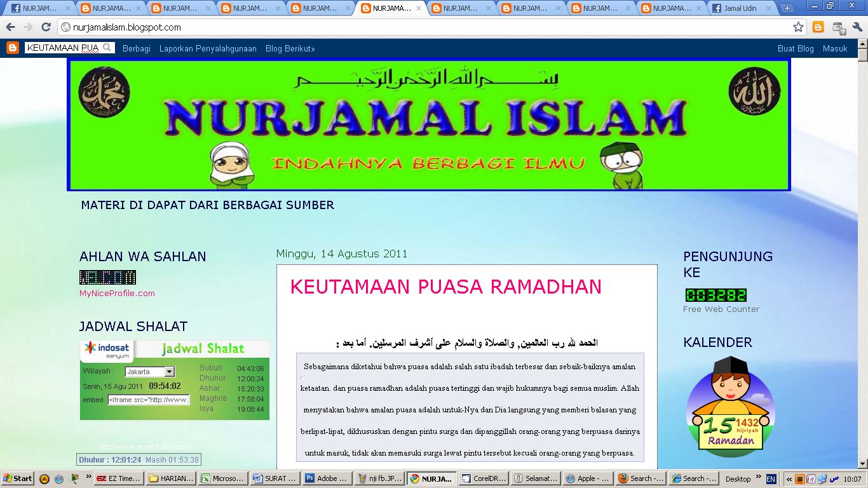Click the Muhammad calligraphy medallion in header
Screen dimensions: 868x488
pos(104,93)
